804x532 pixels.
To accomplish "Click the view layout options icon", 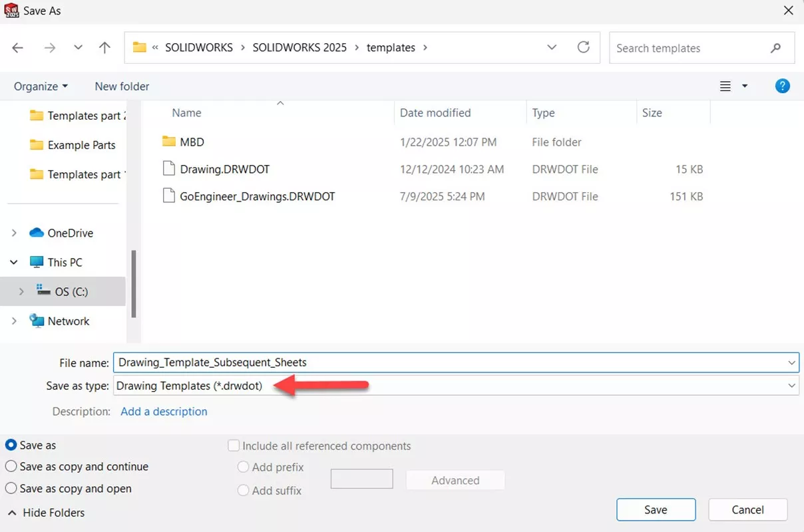I will pos(725,86).
